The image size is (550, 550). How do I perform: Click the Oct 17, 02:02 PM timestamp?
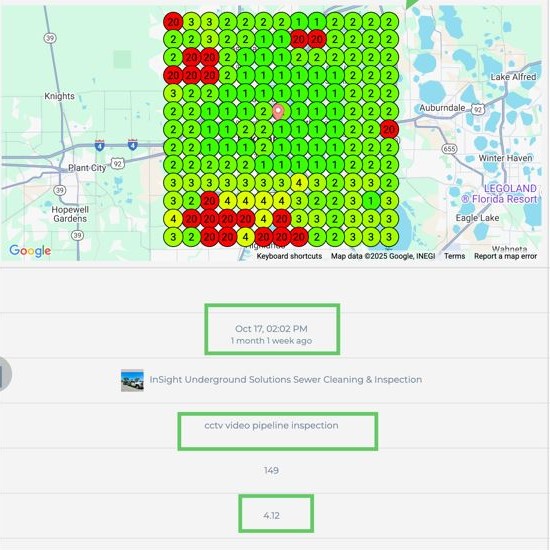click(x=271, y=329)
